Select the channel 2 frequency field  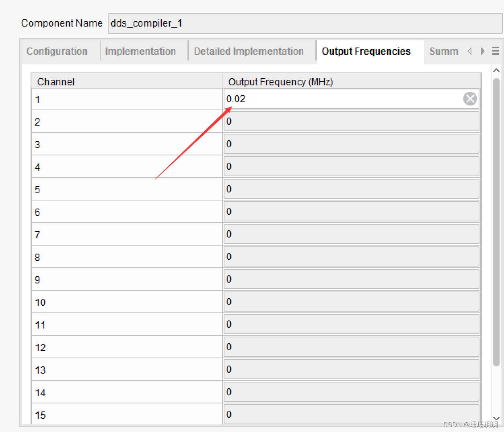pyautogui.click(x=351, y=122)
